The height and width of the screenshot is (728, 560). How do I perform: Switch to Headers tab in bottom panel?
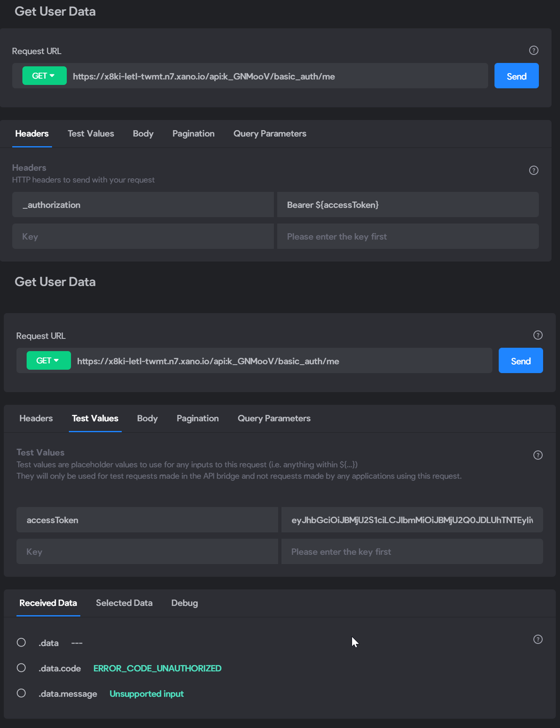(x=36, y=418)
